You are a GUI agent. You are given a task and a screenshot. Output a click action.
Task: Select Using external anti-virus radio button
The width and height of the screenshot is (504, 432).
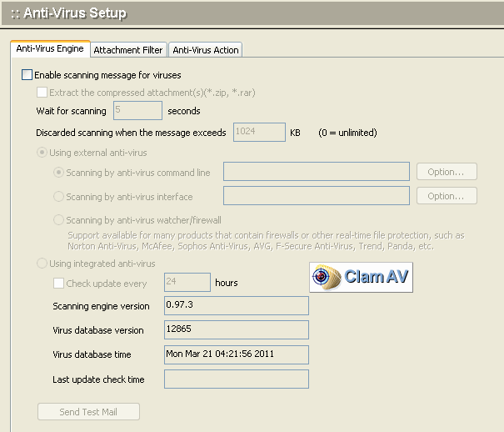[42, 153]
